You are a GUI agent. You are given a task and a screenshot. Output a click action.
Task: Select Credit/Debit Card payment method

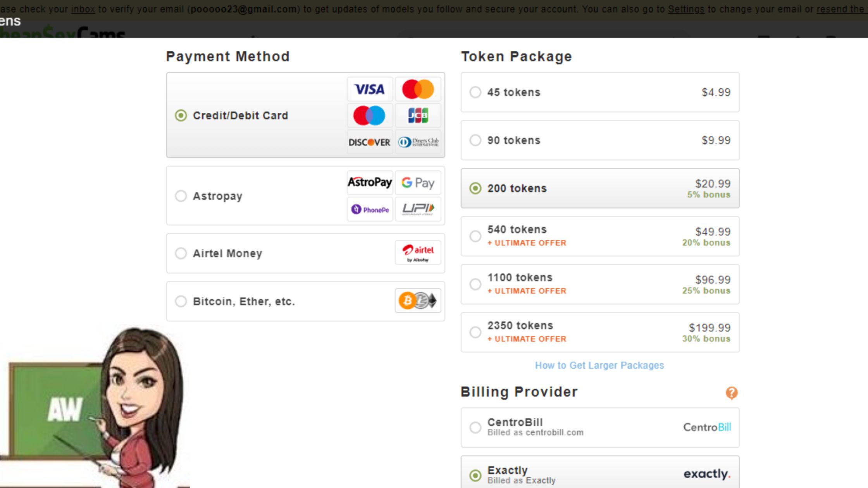pos(306,115)
